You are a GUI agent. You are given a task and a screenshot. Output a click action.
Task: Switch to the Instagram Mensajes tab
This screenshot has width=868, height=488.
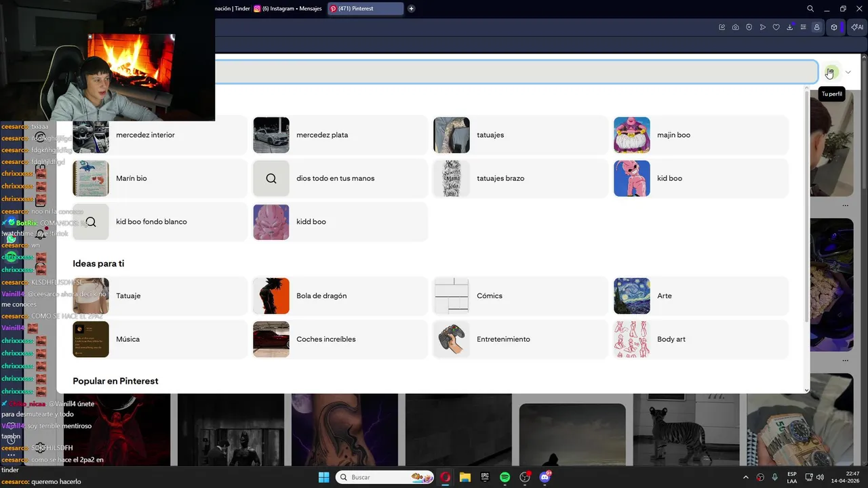[x=288, y=9]
